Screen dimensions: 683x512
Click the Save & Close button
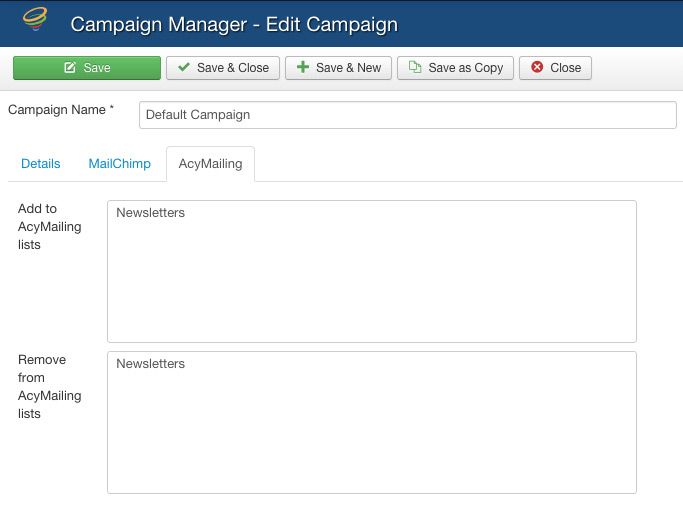[x=223, y=68]
